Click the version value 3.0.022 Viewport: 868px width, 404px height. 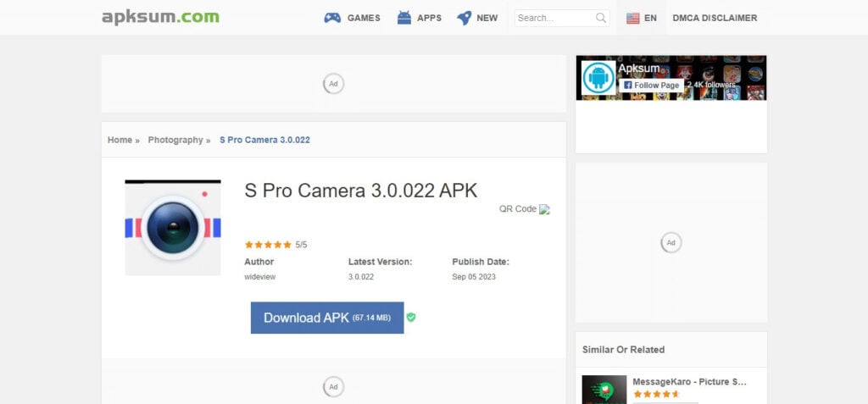361,277
